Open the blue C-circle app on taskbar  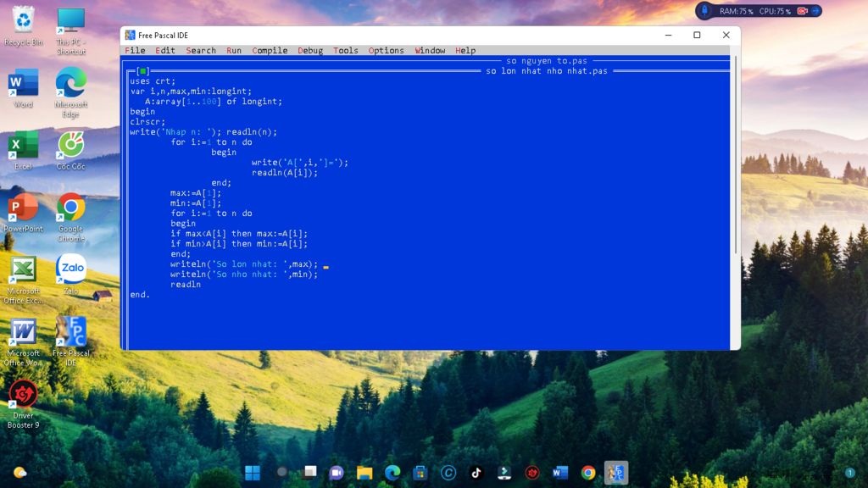(x=448, y=473)
